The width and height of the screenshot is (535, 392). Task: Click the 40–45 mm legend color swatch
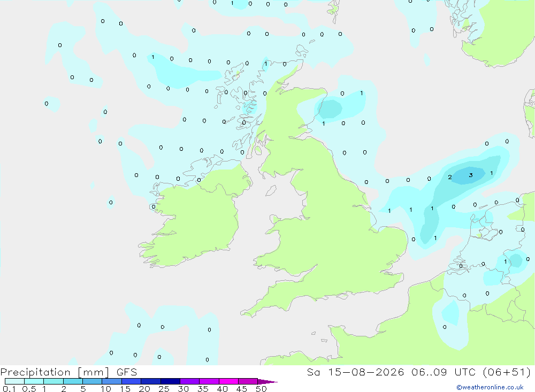[228, 381]
